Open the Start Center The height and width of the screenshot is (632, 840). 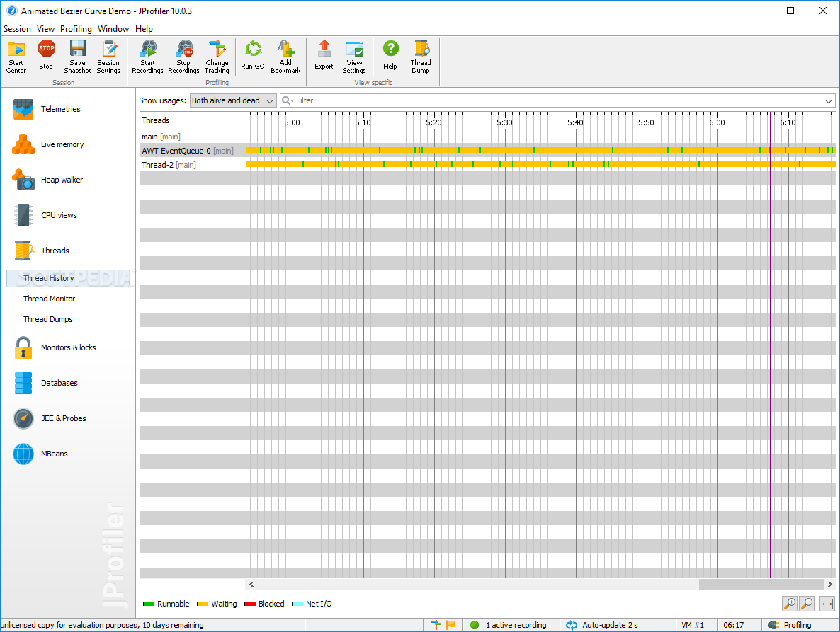[x=16, y=57]
